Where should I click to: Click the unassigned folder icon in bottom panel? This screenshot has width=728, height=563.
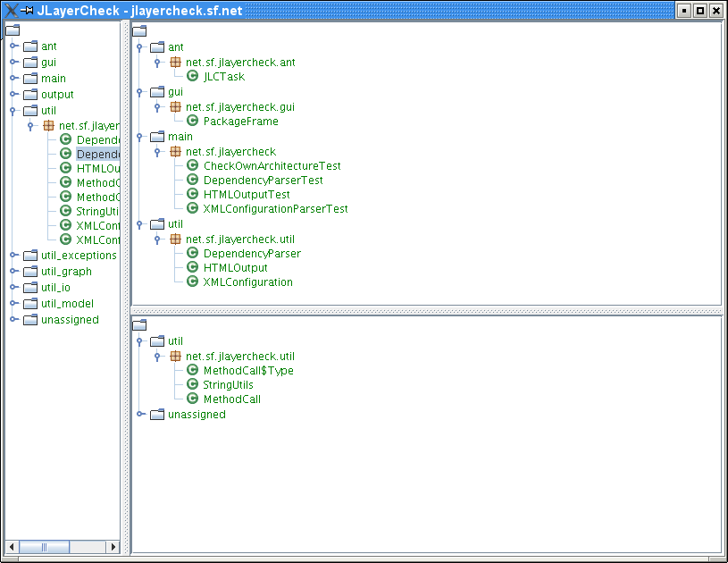tap(157, 414)
